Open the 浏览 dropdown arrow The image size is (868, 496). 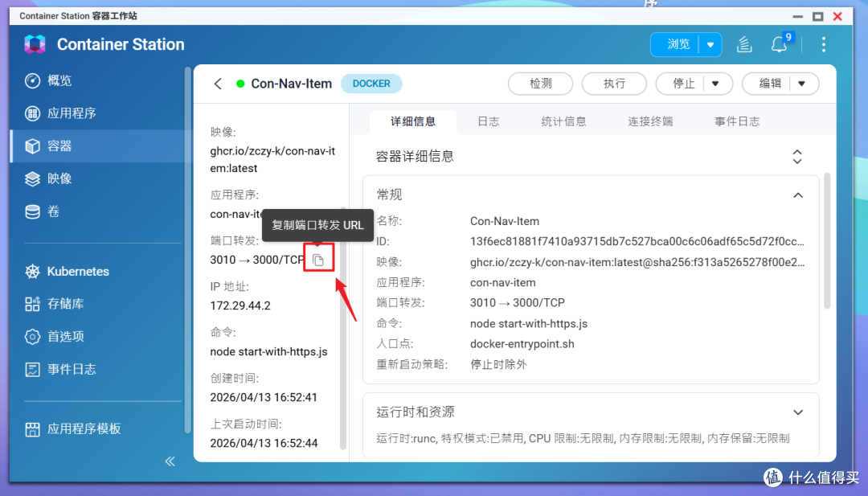click(x=710, y=44)
